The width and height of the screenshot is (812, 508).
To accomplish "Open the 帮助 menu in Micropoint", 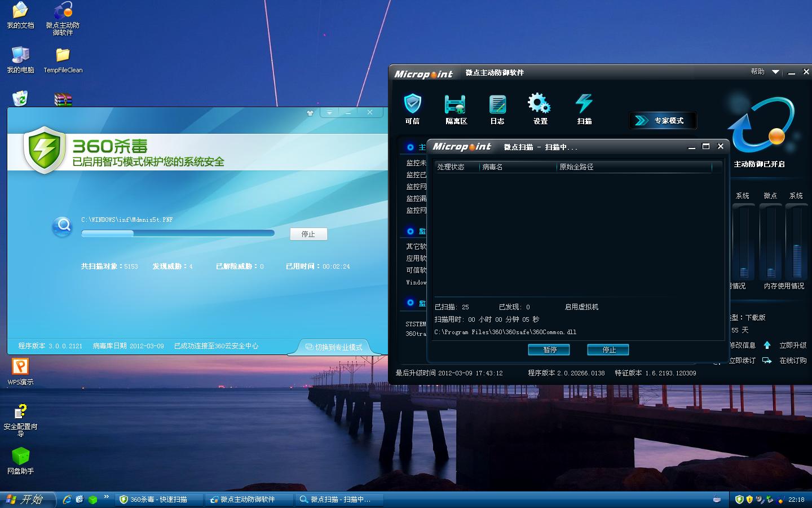I will coord(757,72).
